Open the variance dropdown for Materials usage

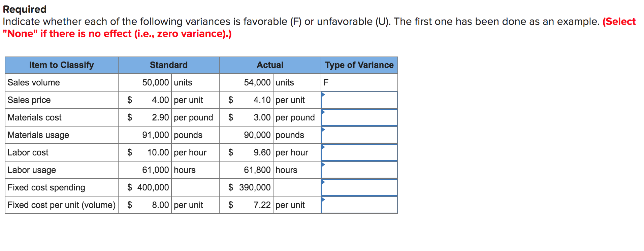pos(359,135)
